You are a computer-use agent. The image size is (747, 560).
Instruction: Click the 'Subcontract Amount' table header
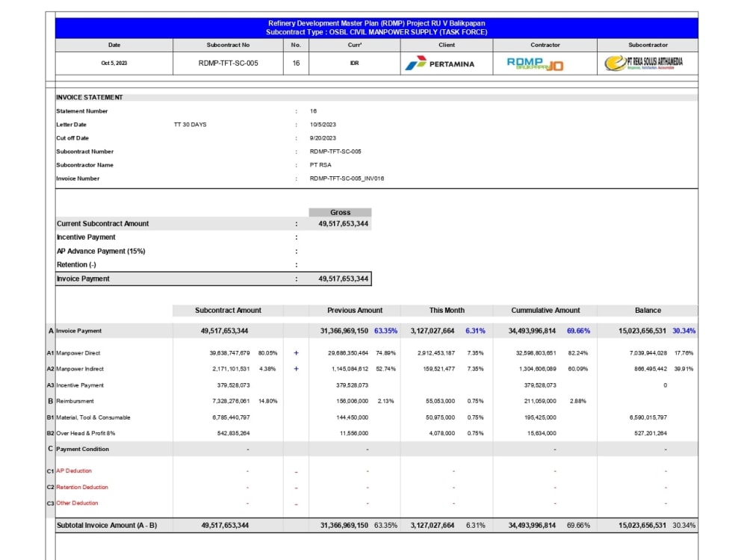[228, 310]
